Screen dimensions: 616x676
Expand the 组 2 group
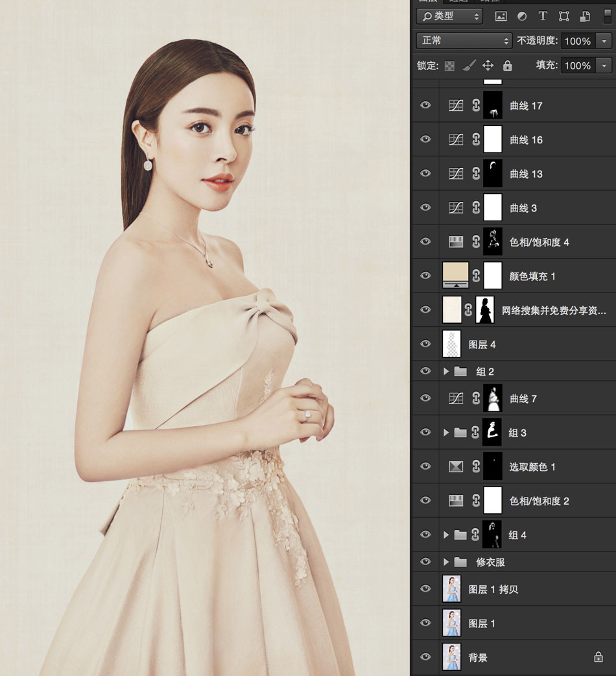[x=446, y=371]
